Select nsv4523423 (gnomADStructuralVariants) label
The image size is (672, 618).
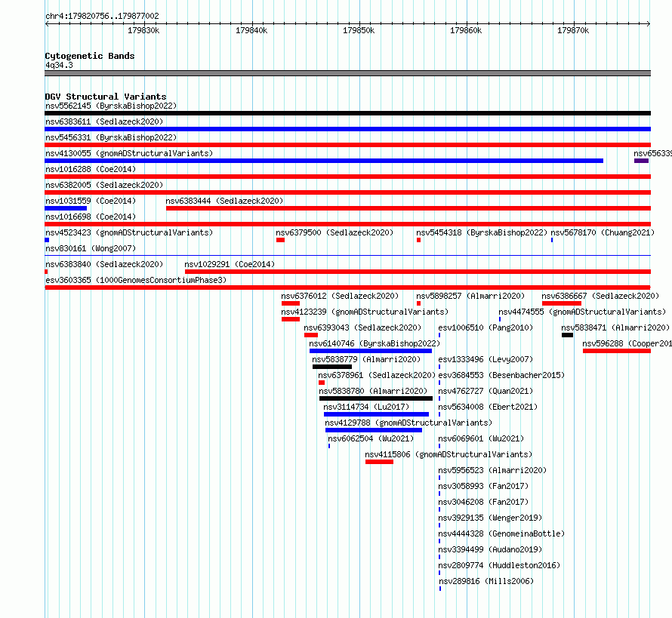click(x=129, y=232)
